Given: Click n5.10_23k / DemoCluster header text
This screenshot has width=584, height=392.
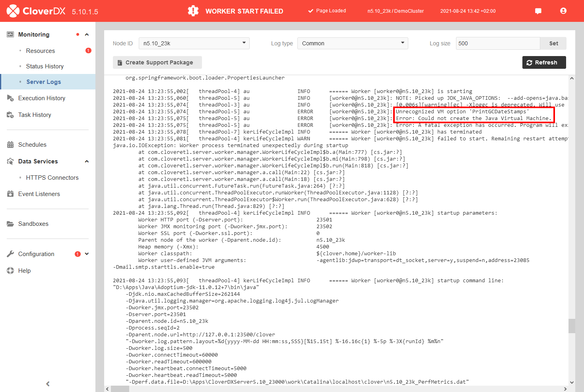Looking at the screenshot, I should pos(396,11).
